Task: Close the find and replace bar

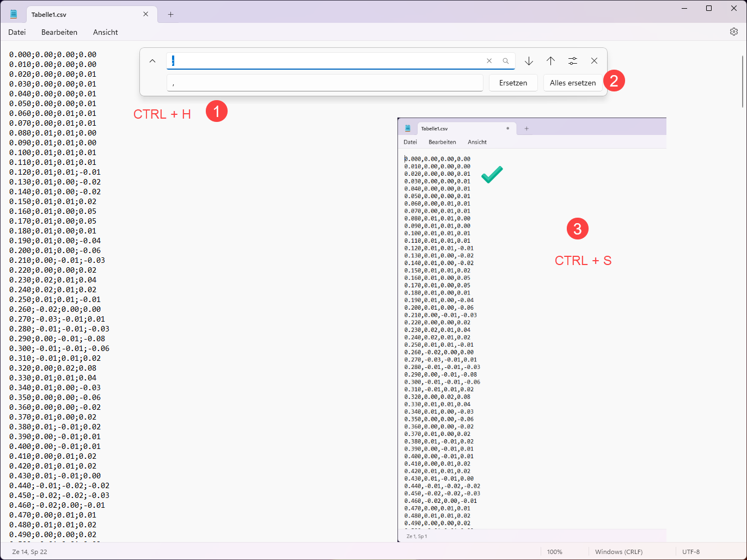Action: 594,60
